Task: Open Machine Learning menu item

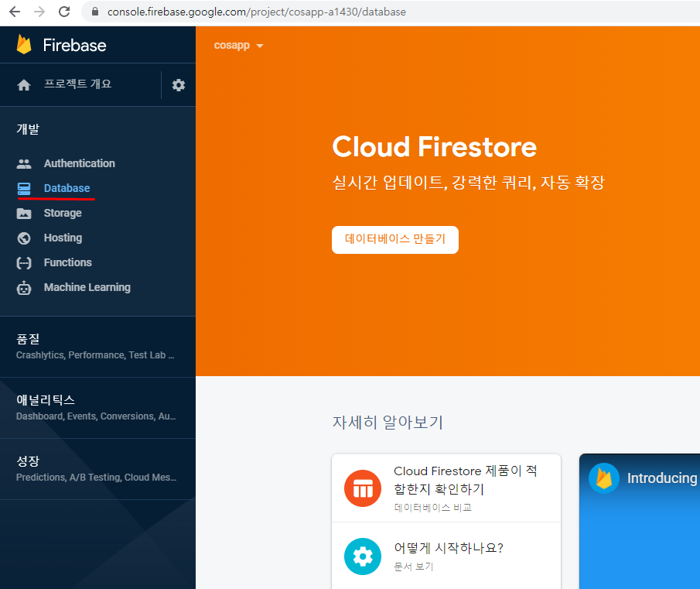Action: [87, 287]
